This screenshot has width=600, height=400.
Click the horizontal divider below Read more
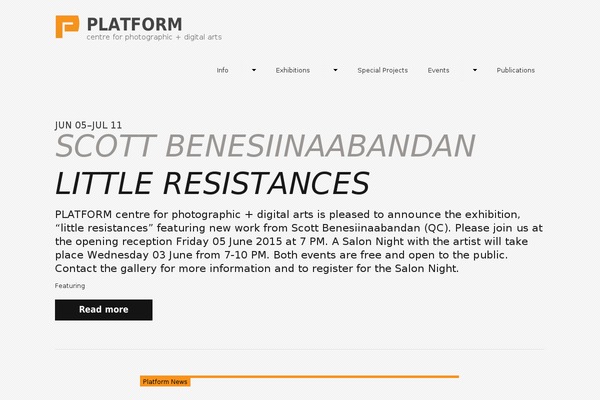pos(300,349)
